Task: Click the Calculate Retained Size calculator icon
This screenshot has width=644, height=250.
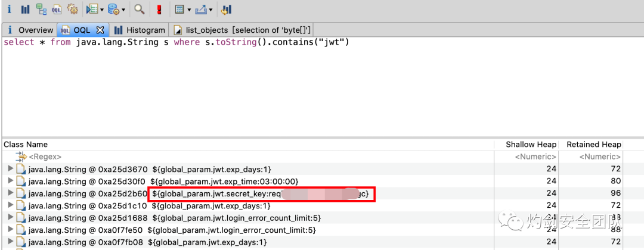Action: click(179, 9)
